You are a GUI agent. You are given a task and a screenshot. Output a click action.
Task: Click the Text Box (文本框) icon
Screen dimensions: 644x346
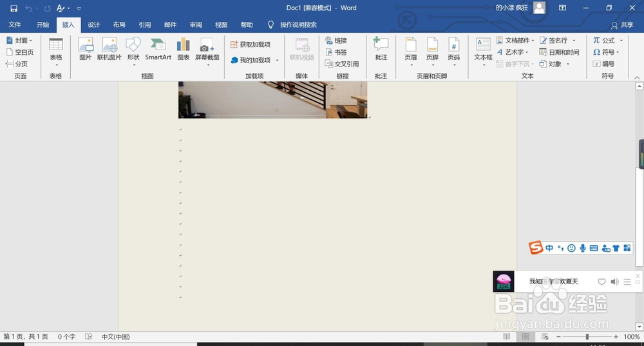483,52
